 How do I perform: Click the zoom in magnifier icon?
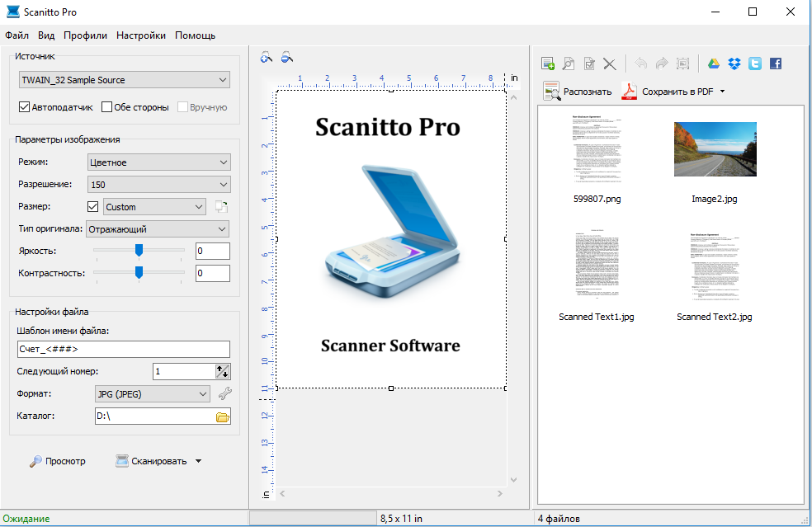(x=266, y=58)
